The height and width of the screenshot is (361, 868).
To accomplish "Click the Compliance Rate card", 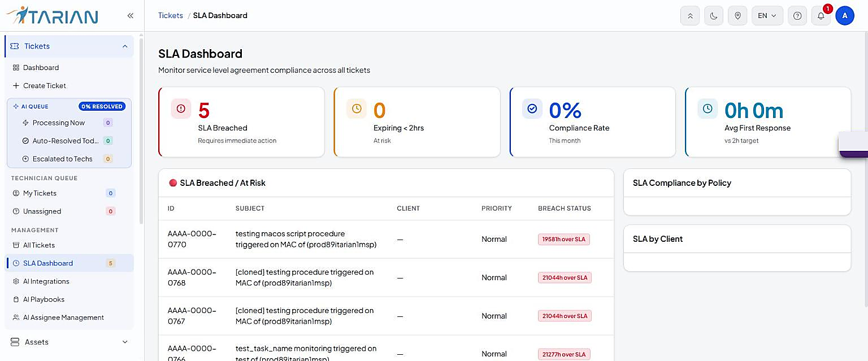I will click(x=593, y=122).
